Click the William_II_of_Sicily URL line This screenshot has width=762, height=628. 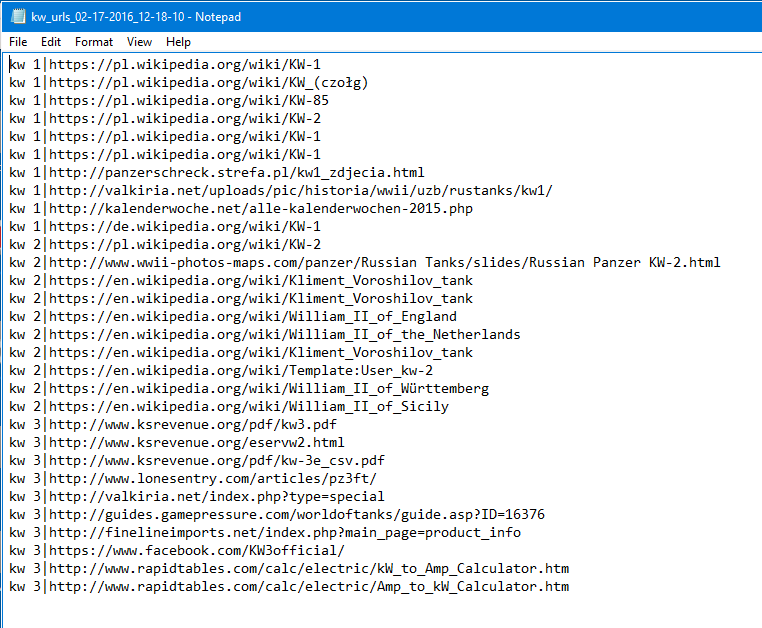(x=229, y=406)
